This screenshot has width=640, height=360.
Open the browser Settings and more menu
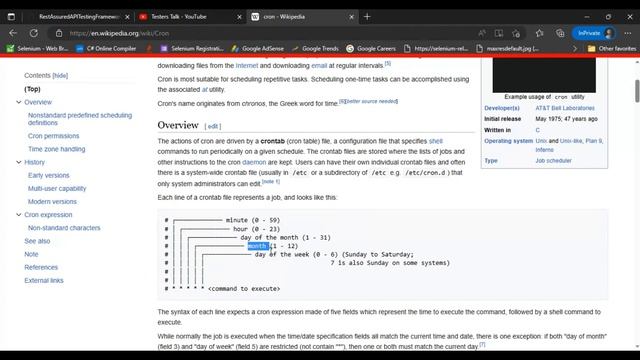[628, 33]
